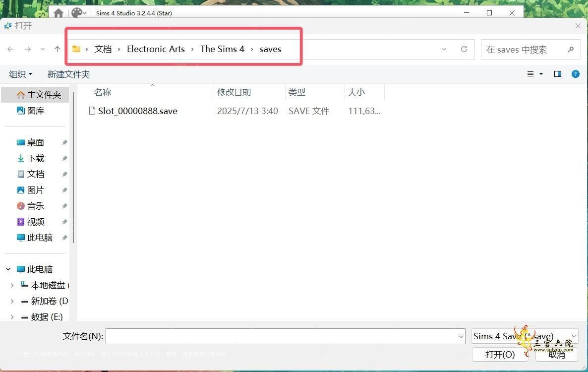Go back with the left arrow
The height and width of the screenshot is (372, 588).
10,49
